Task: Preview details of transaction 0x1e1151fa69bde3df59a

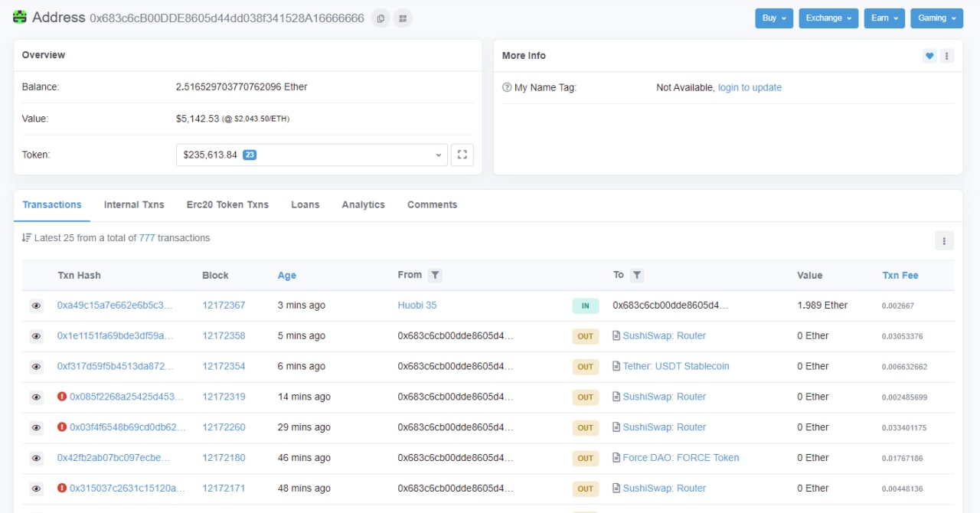Action: coord(36,336)
